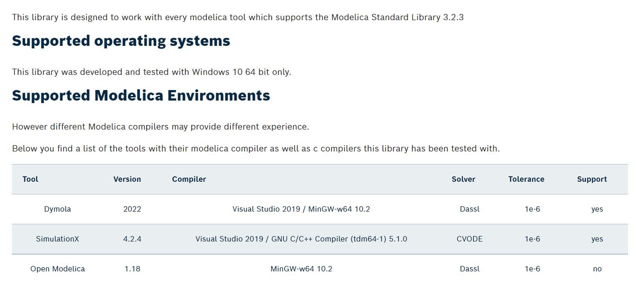Select the SimulationX table cell
This screenshot has height=300, width=644.
pos(57,239)
